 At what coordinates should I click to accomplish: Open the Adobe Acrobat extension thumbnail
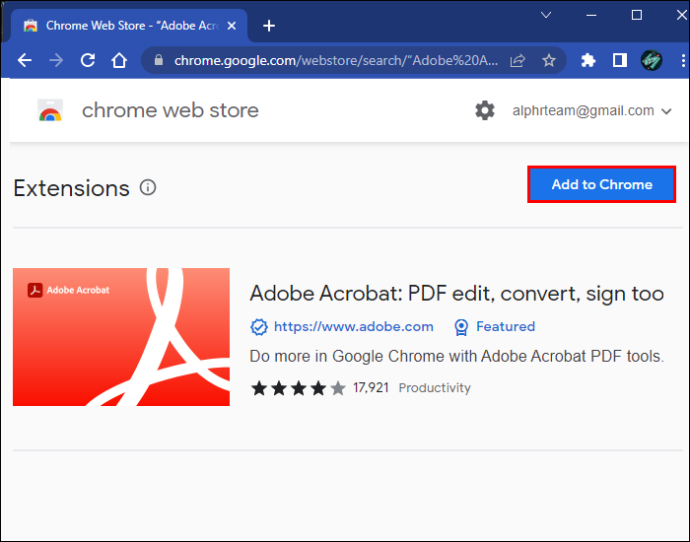pos(121,337)
